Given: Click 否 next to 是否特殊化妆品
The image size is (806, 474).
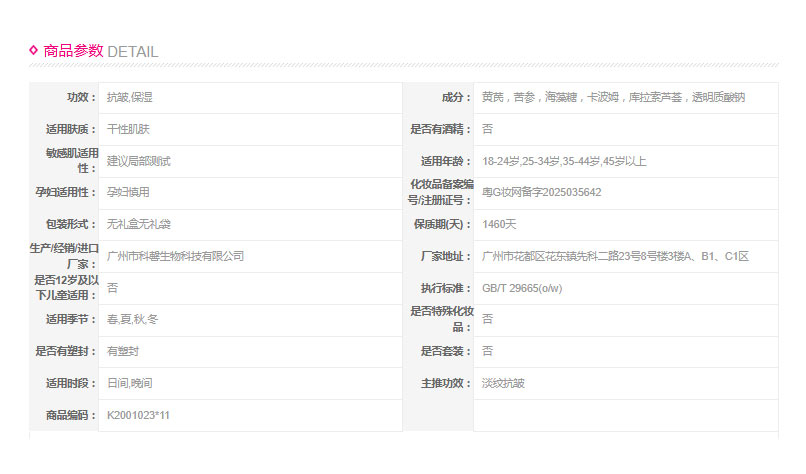Looking at the screenshot, I should (x=487, y=319).
